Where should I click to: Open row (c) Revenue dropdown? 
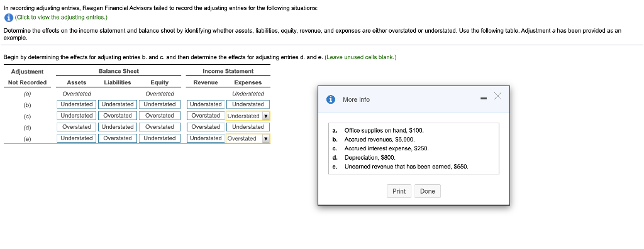206,116
